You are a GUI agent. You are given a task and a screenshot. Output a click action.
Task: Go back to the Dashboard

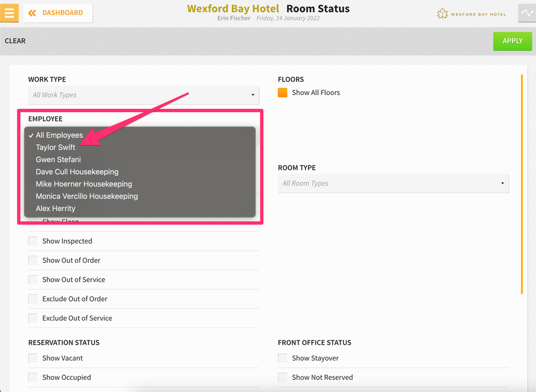coord(58,13)
